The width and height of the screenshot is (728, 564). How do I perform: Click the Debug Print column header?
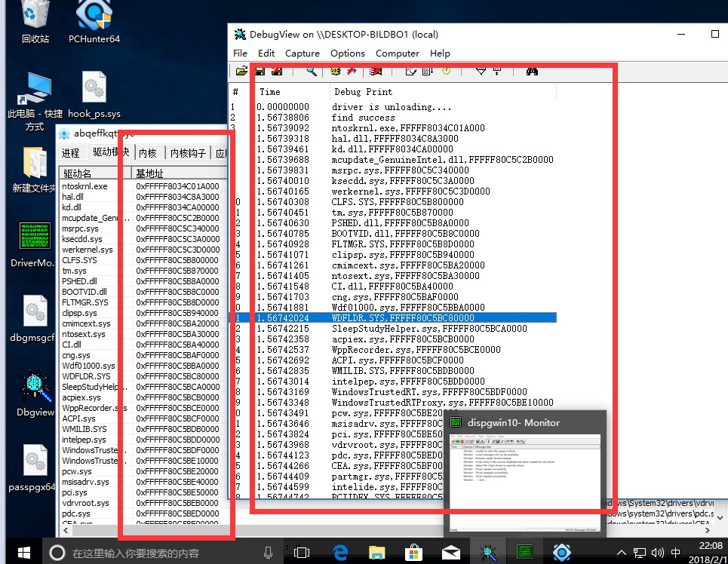click(444, 92)
